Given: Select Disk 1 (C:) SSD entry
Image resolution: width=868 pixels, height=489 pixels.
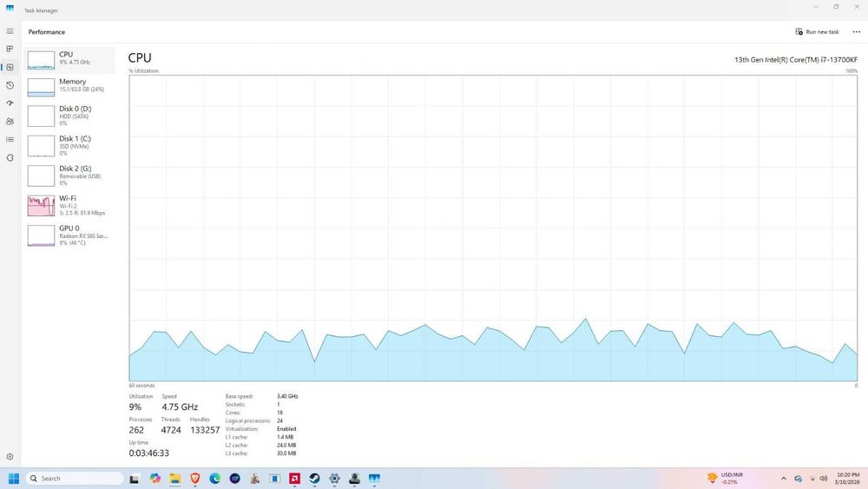Looking at the screenshot, I should point(69,146).
